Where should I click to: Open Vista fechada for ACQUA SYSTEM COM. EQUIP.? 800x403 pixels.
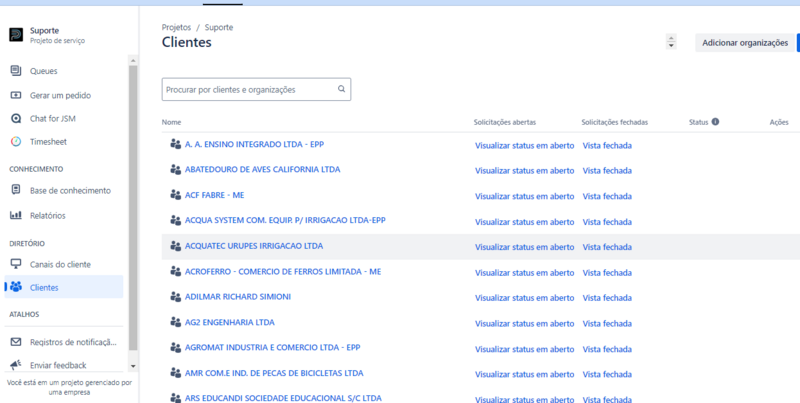(607, 222)
